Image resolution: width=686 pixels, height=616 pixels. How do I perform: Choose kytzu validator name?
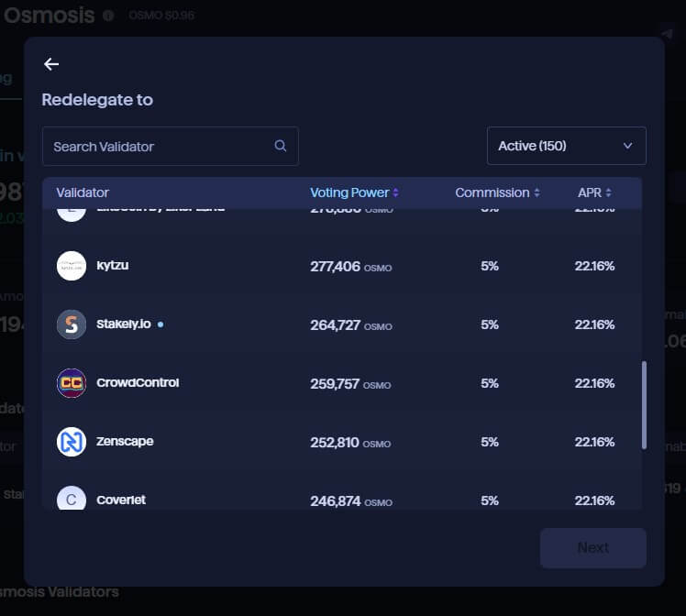point(113,265)
